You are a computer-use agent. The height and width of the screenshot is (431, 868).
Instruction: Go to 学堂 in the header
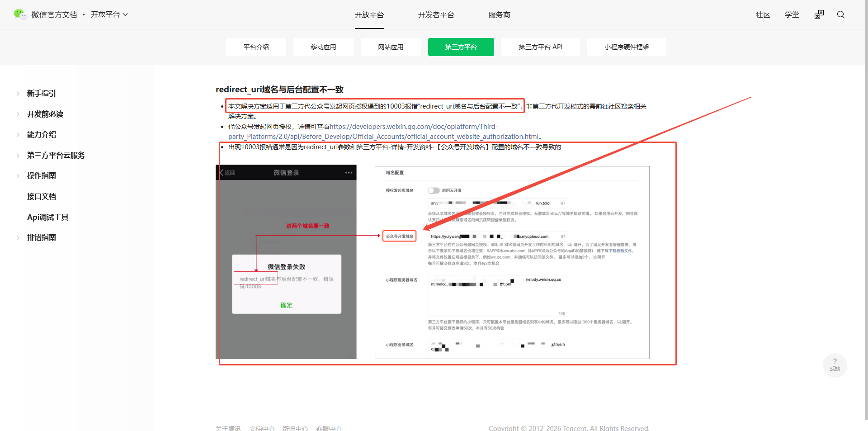pos(792,14)
